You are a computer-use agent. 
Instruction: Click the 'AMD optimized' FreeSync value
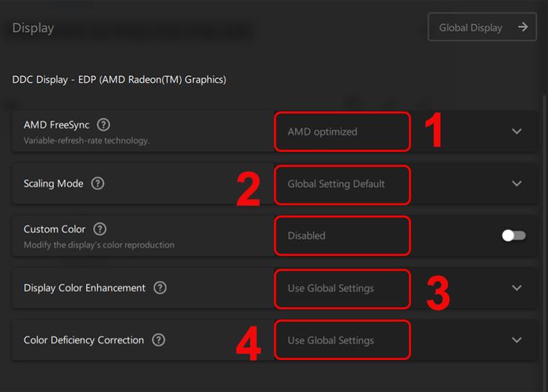tap(323, 131)
